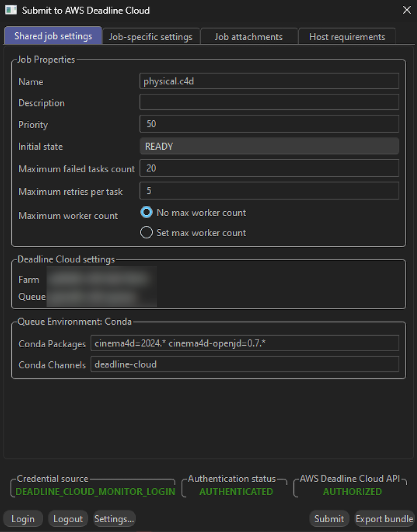
Task: Click the DEADLINE_CLOUD_MONITOR_LOGIN credential source text
Action: coord(94,492)
